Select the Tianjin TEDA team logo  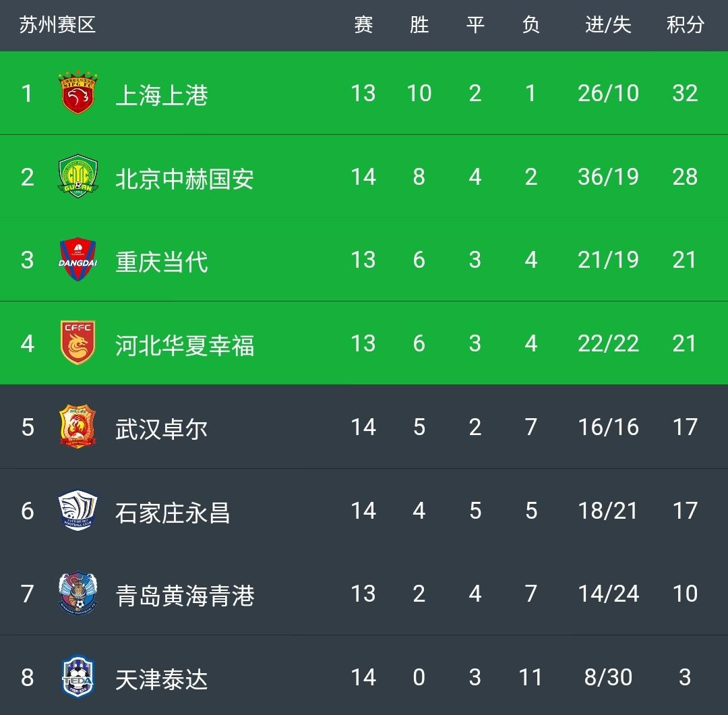point(78,677)
